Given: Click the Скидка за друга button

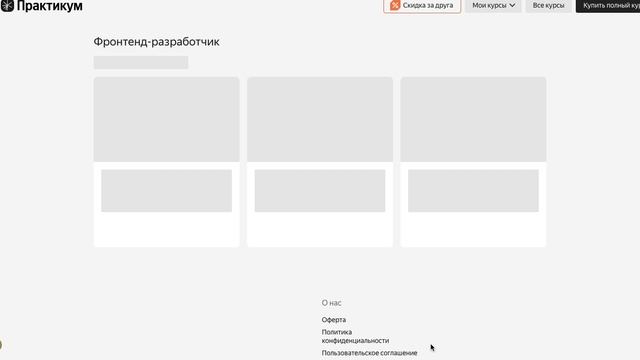Looking at the screenshot, I should [422, 6].
